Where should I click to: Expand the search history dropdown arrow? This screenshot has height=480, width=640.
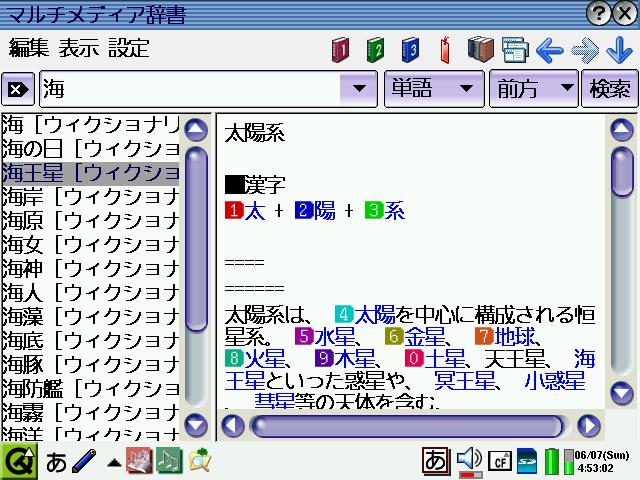[359, 89]
